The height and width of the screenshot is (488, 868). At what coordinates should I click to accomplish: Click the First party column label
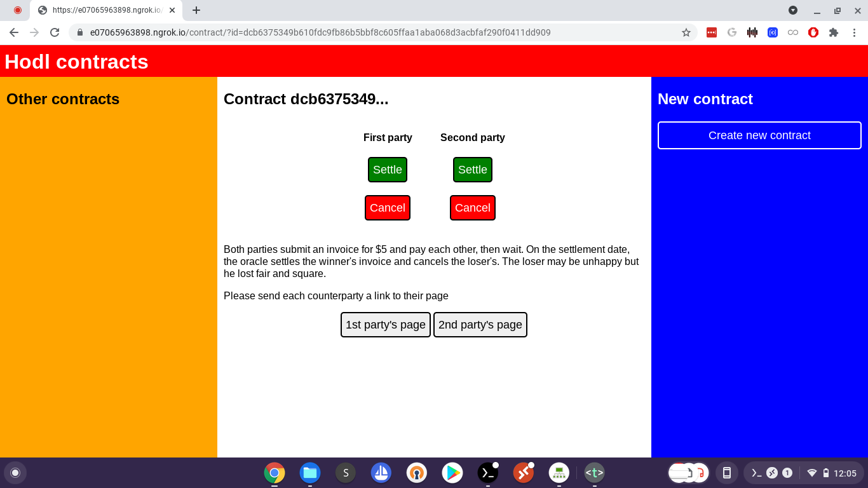[x=388, y=137]
